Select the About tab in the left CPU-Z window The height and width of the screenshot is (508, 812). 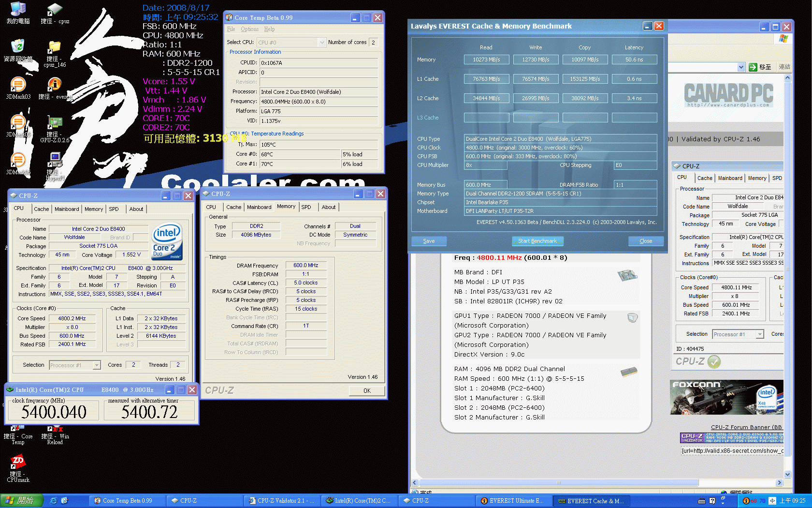(x=136, y=209)
